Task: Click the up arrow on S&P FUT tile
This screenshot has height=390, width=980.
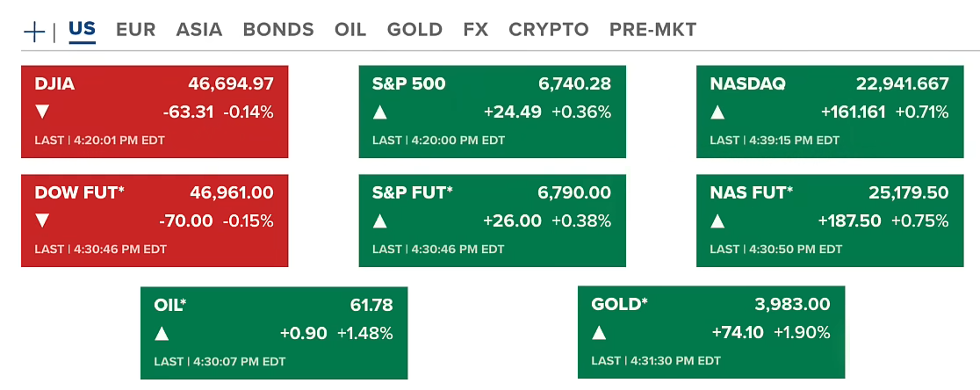Action: click(x=380, y=220)
